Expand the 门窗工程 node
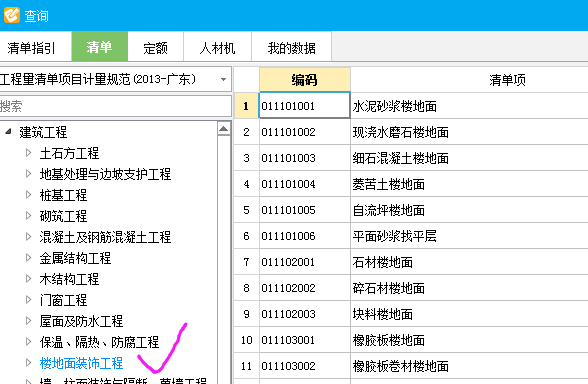Image resolution: width=588 pixels, height=384 pixels. click(28, 300)
